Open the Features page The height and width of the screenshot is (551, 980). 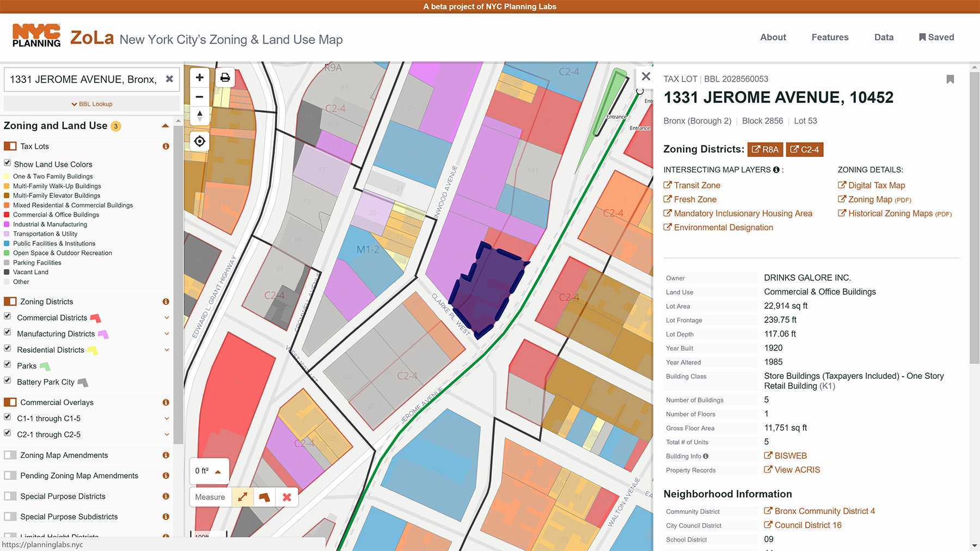tap(830, 37)
